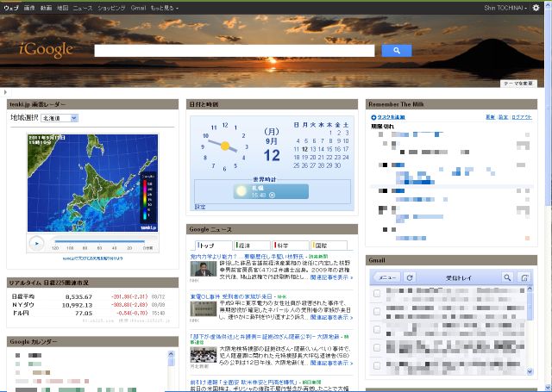Open the 枝野氏 news headline
Screen dimensions: 552x392
tap(247, 257)
